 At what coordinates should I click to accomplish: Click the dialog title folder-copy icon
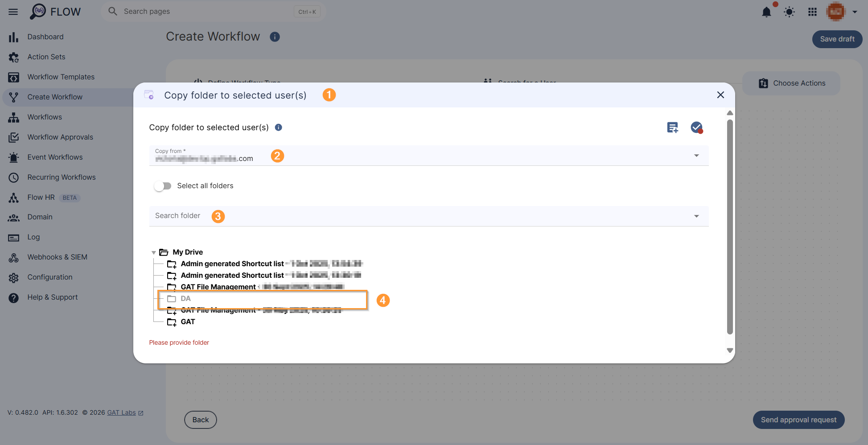[149, 95]
